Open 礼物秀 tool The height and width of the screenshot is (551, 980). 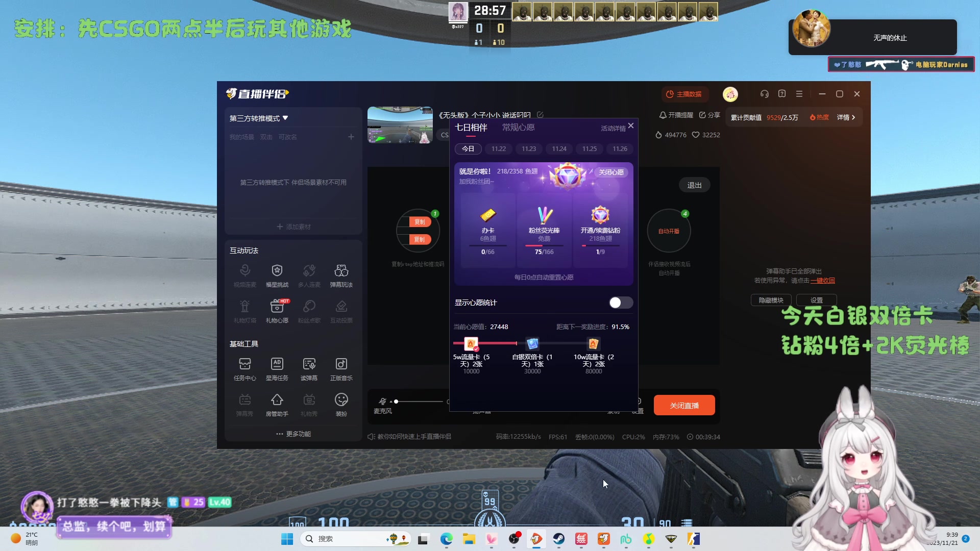coord(309,405)
